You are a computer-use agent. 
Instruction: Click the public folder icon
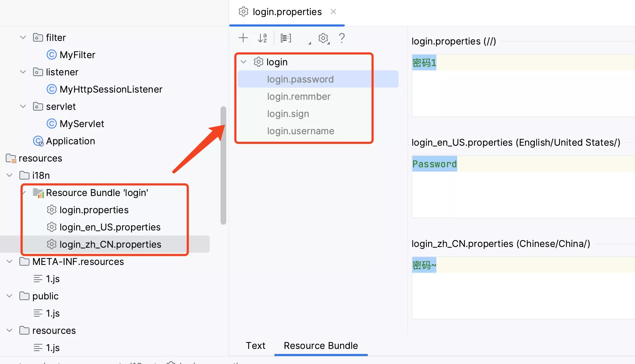pyautogui.click(x=24, y=296)
